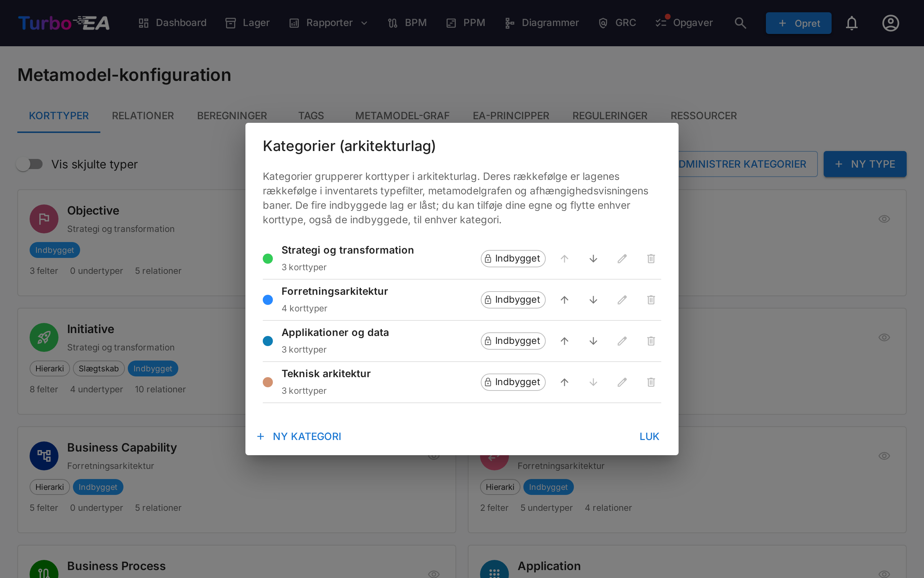
Task: Click green color dot of Strategi og transformation
Action: pyautogui.click(x=268, y=259)
